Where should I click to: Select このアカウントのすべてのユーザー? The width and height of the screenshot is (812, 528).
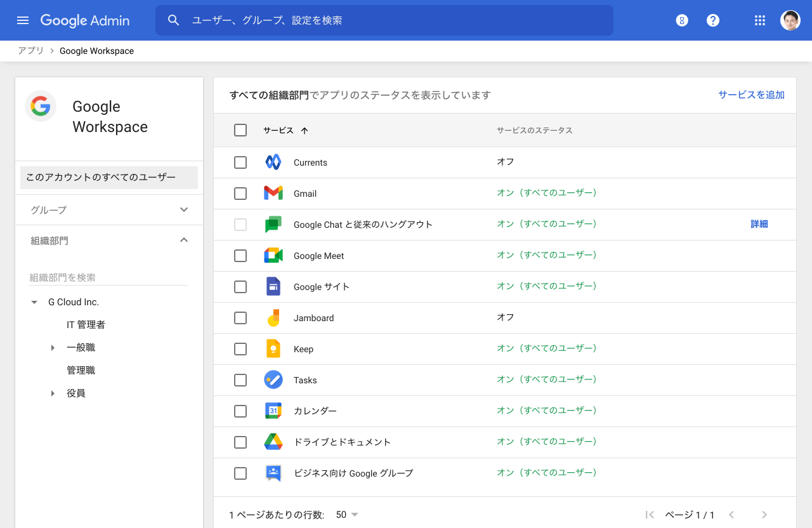(109, 178)
